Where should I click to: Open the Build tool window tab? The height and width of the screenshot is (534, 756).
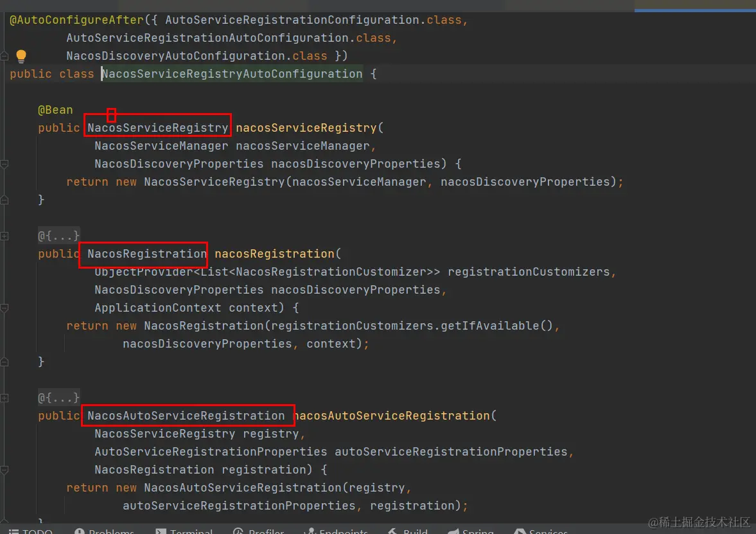point(408,531)
